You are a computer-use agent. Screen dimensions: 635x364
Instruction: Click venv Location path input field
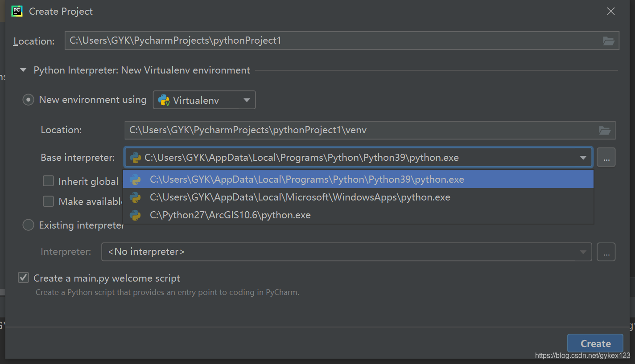370,131
